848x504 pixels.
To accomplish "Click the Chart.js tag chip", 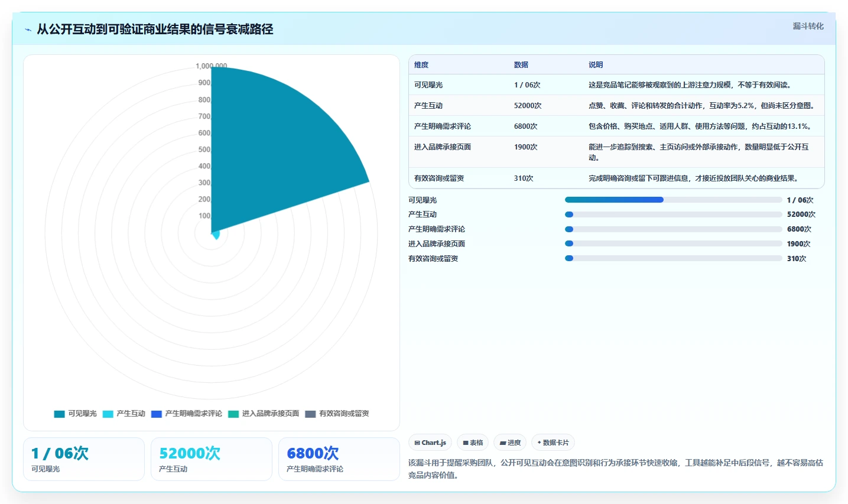I will pyautogui.click(x=430, y=443).
